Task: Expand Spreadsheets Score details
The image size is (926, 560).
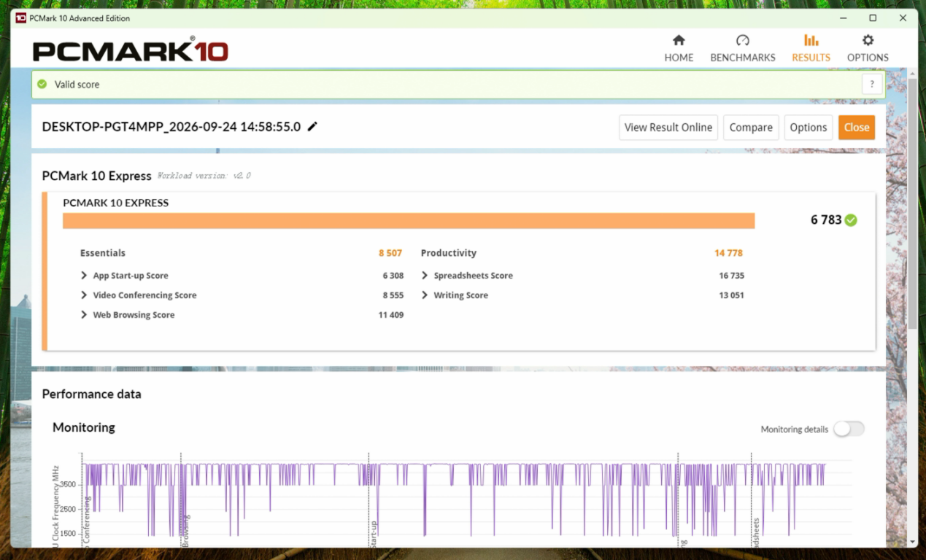Action: (425, 276)
